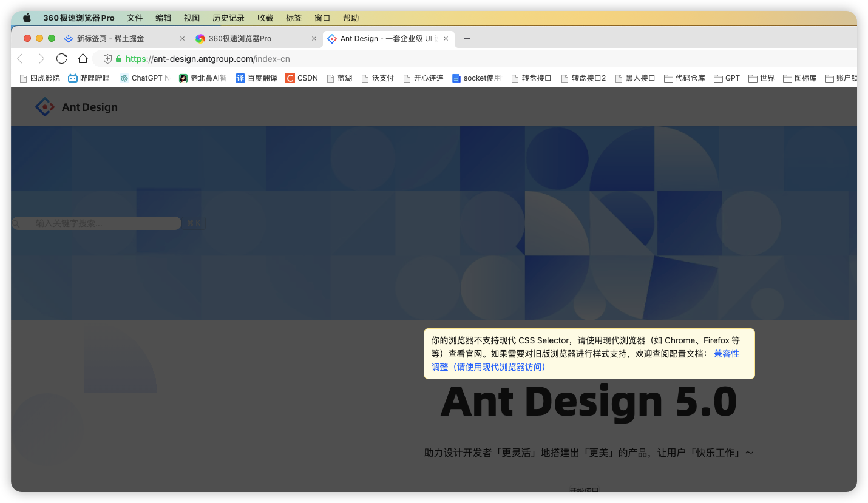Open the 文件 menu
Image resolution: width=868 pixels, height=503 pixels.
coord(135,18)
